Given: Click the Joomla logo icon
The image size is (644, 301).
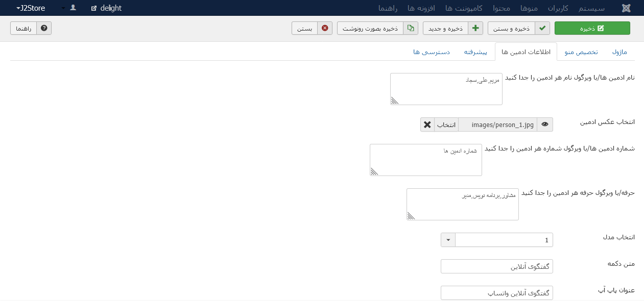Looking at the screenshot, I should click(626, 8).
